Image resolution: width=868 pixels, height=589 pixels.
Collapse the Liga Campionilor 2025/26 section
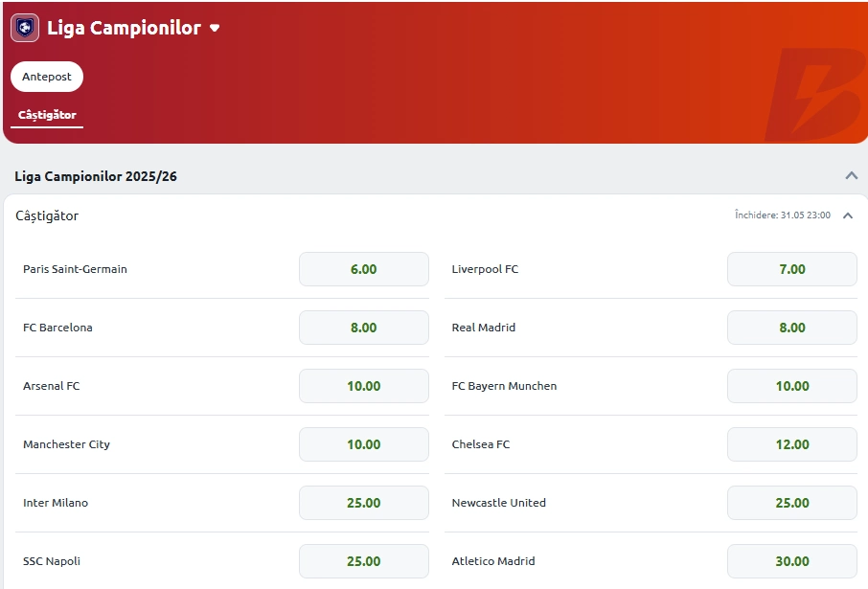(852, 176)
